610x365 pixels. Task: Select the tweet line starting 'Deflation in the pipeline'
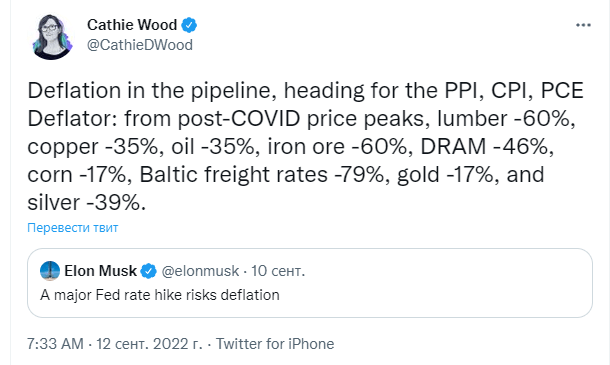tap(306, 91)
